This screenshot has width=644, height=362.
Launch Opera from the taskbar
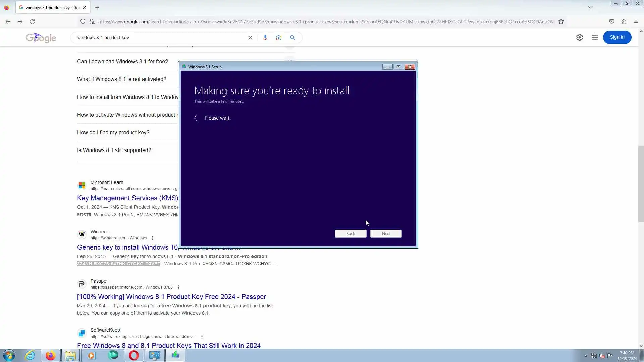coord(134,355)
